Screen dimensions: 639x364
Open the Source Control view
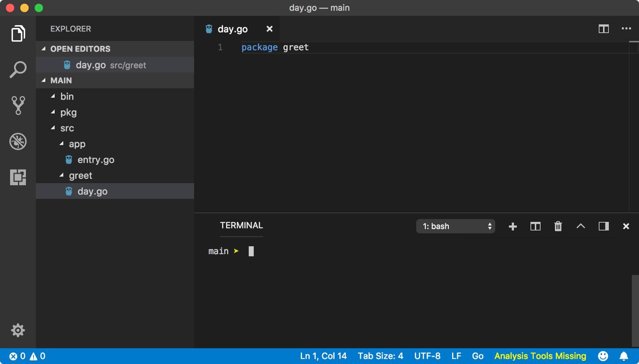point(18,105)
